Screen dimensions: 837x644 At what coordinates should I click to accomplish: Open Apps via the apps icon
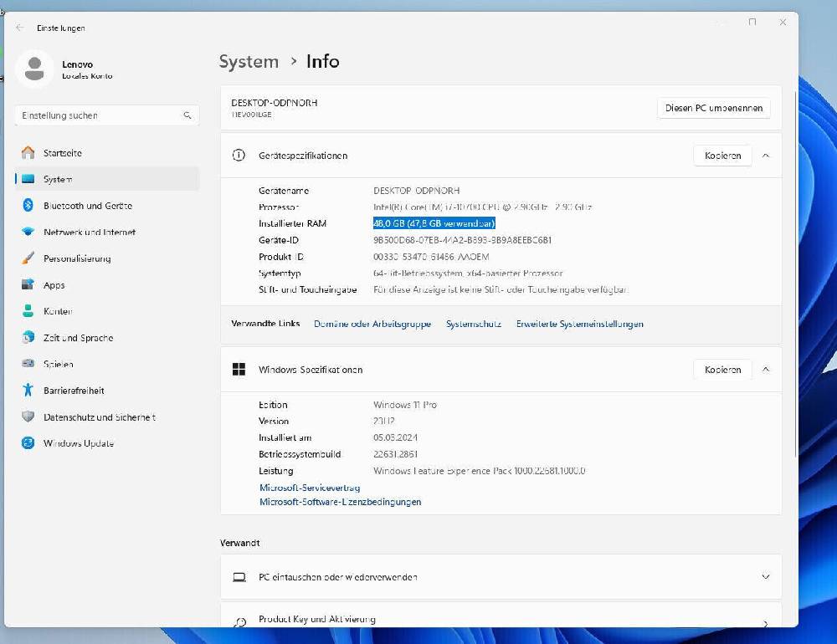[28, 285]
